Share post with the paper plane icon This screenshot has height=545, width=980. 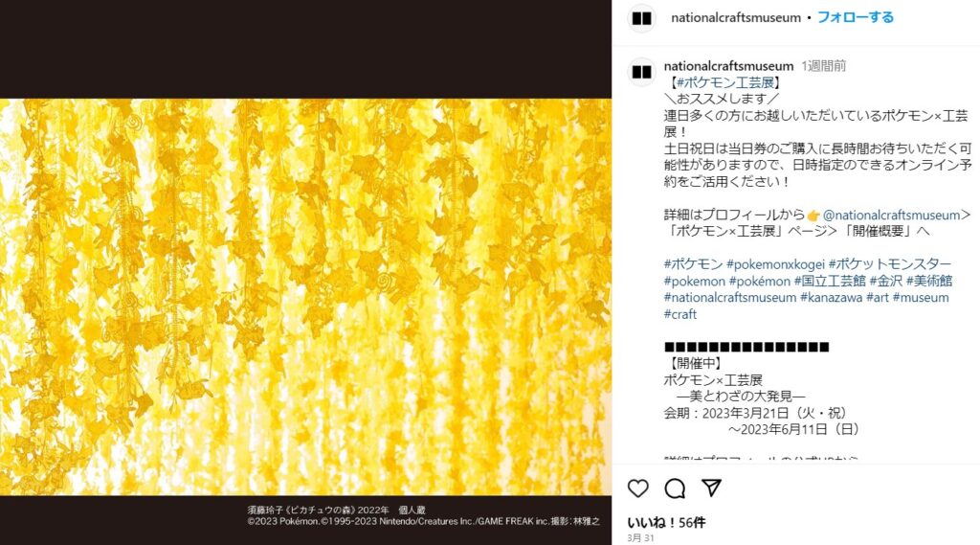[711, 488]
